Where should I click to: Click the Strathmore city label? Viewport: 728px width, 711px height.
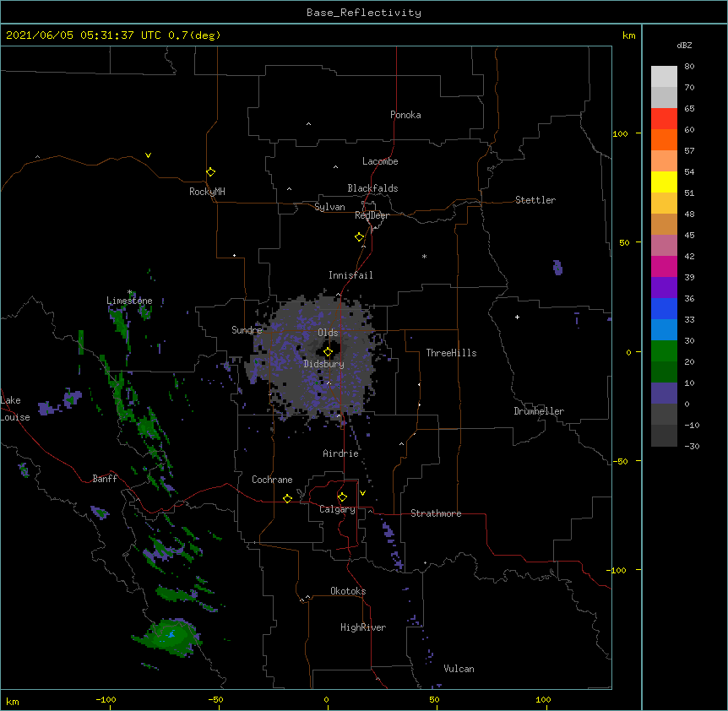coord(436,513)
